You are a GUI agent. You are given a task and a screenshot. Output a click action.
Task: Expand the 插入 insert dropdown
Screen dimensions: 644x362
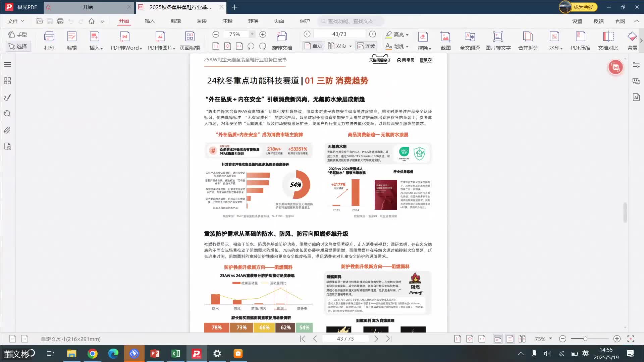coord(95,40)
